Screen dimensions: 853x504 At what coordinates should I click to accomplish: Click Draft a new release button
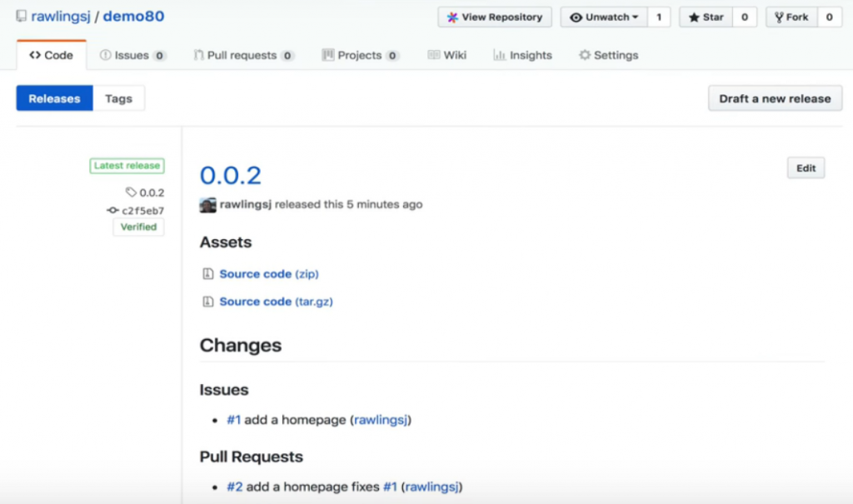coord(776,98)
